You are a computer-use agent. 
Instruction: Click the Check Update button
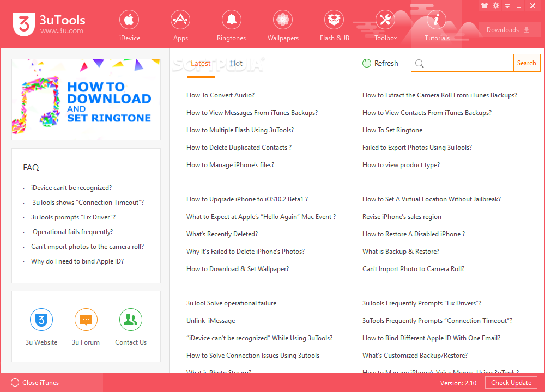(x=511, y=383)
